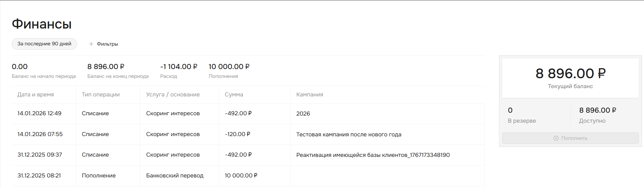This screenshot has width=644, height=188.
Task: Click the plus icon beside Фильтры
Action: 91,44
